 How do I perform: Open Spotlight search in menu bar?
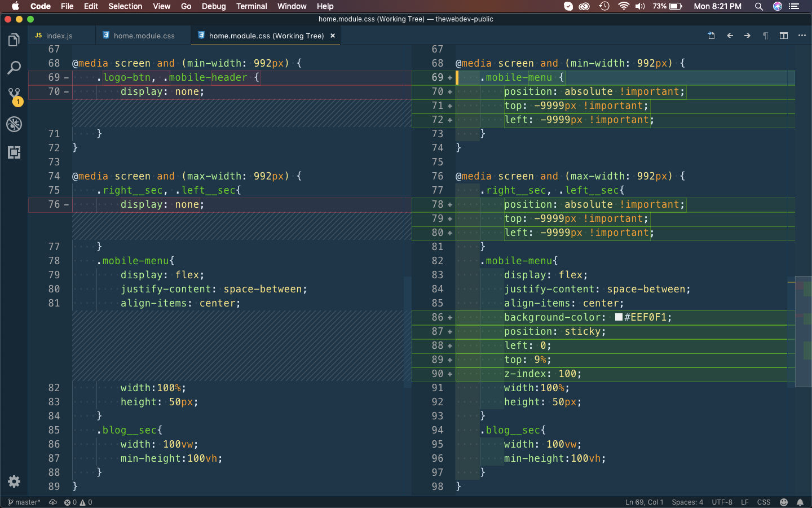(x=759, y=6)
